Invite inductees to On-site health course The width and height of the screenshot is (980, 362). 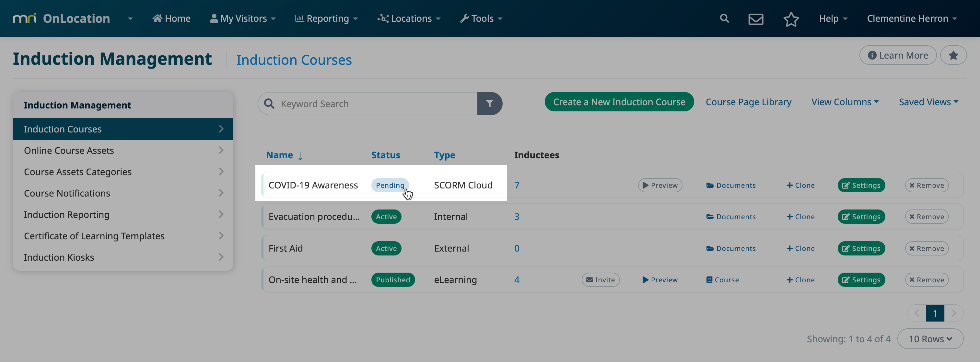pos(600,280)
